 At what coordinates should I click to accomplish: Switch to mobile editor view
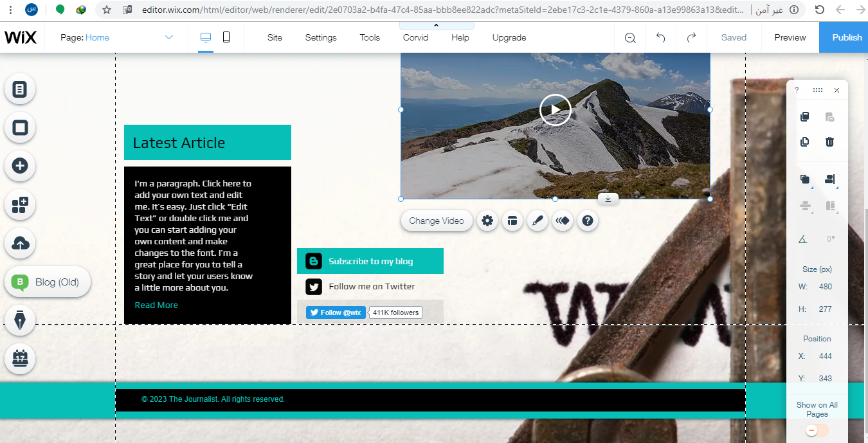tap(226, 37)
